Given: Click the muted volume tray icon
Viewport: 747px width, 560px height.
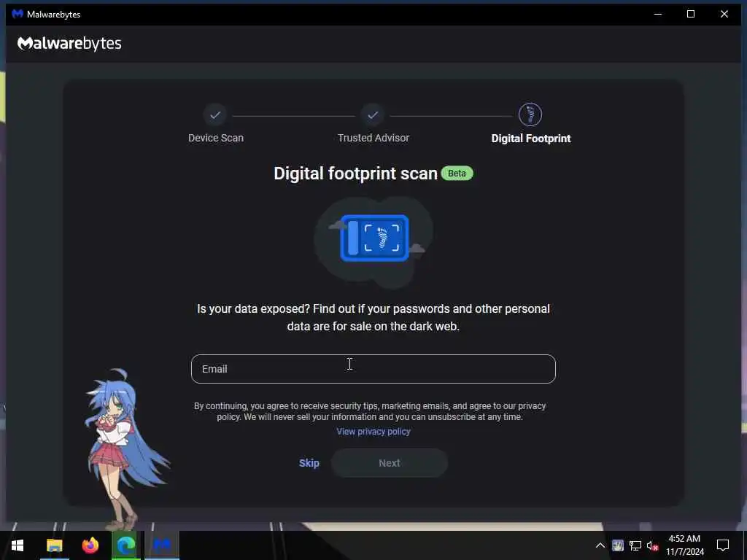Looking at the screenshot, I should click(x=653, y=545).
